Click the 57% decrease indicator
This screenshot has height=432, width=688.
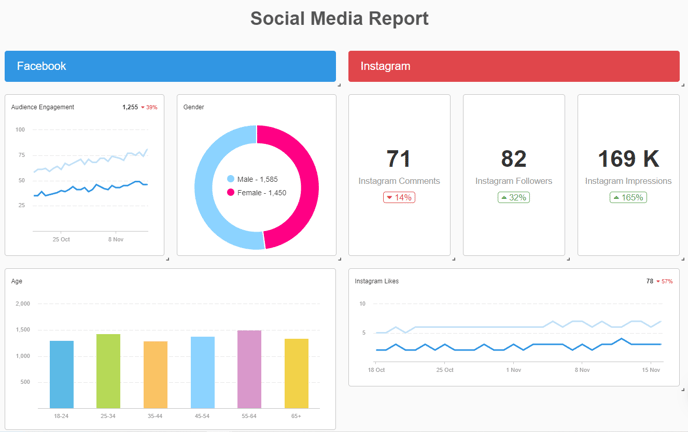pos(665,282)
